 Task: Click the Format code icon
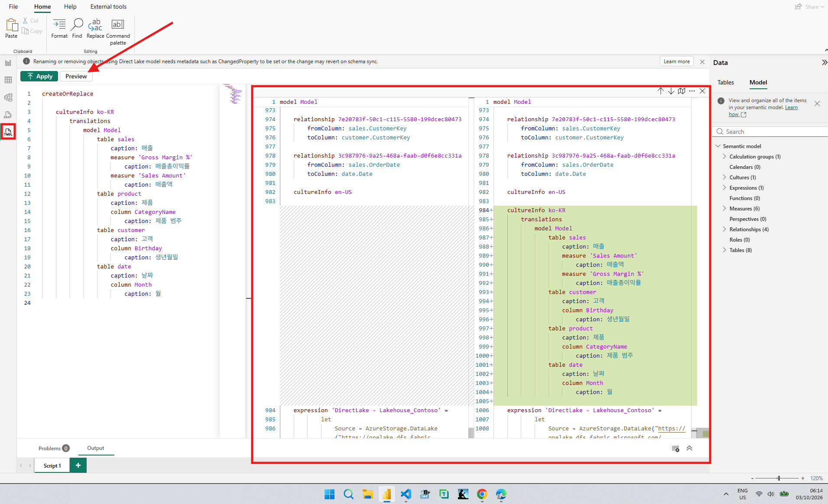click(59, 28)
